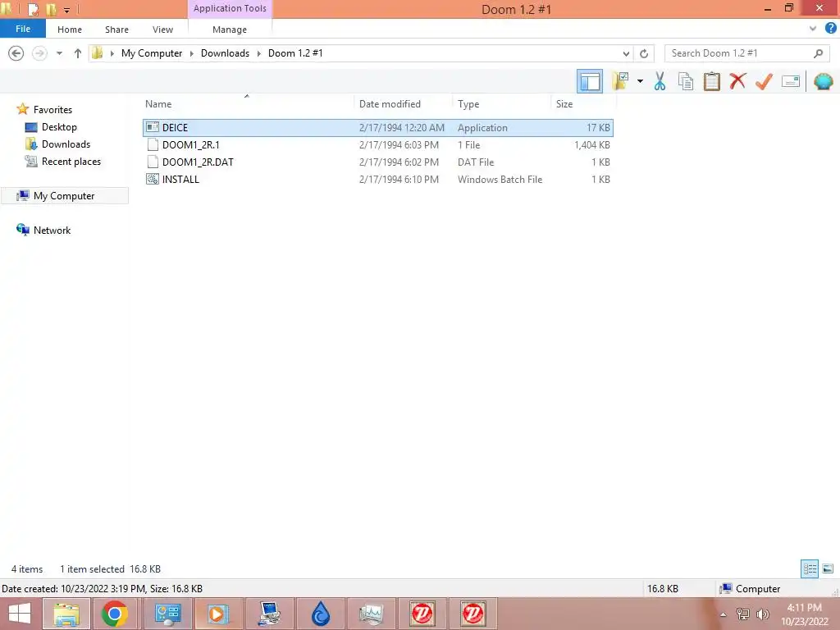The width and height of the screenshot is (840, 630).
Task: Paste using the clipboard toolbar icon
Action: point(711,81)
